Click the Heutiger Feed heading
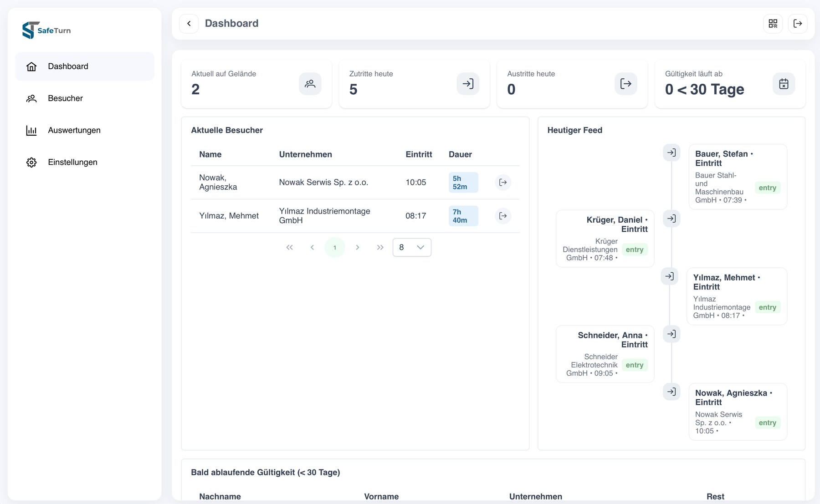The width and height of the screenshot is (820, 504). coord(575,130)
